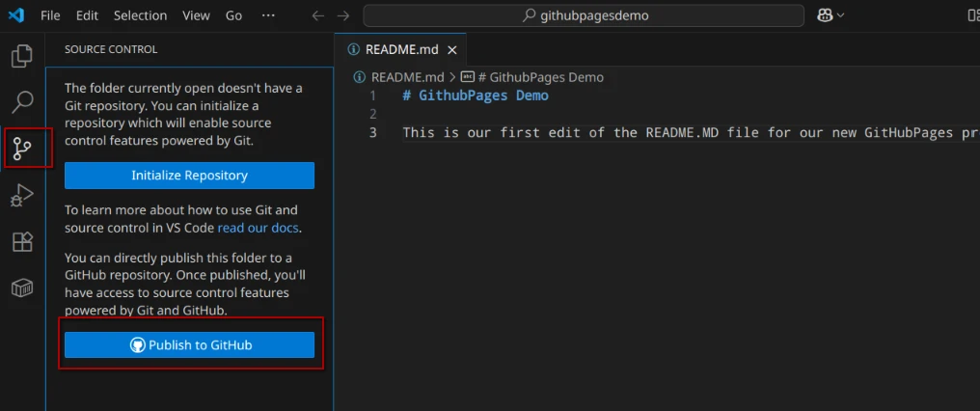Click the githubpagesdemo command center search box
The image size is (980, 411).
[x=583, y=15]
